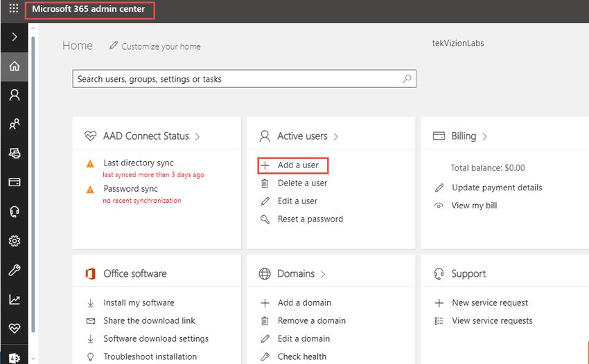
Task: Open the AAD Connect Status heading
Action: click(146, 136)
